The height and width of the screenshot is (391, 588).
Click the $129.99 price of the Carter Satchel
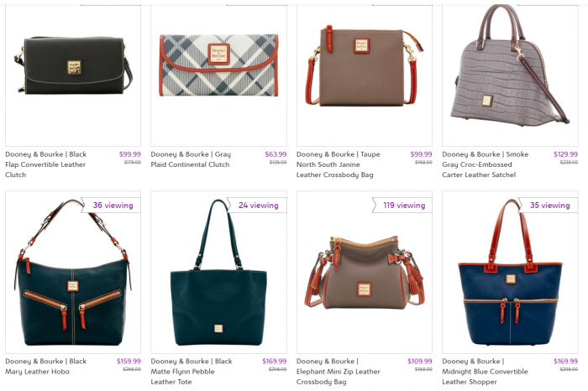[x=566, y=154]
